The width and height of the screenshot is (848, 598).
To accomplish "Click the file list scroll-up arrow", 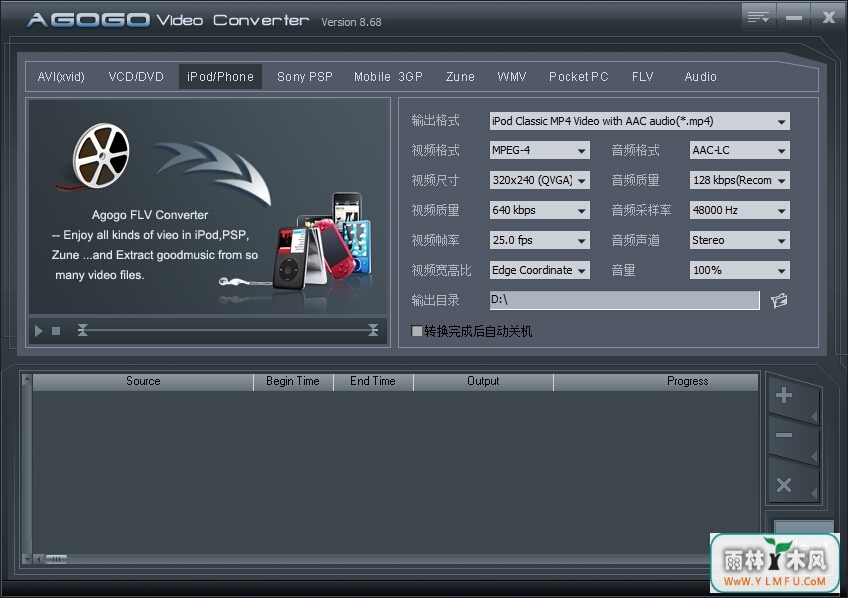I will click(x=26, y=380).
